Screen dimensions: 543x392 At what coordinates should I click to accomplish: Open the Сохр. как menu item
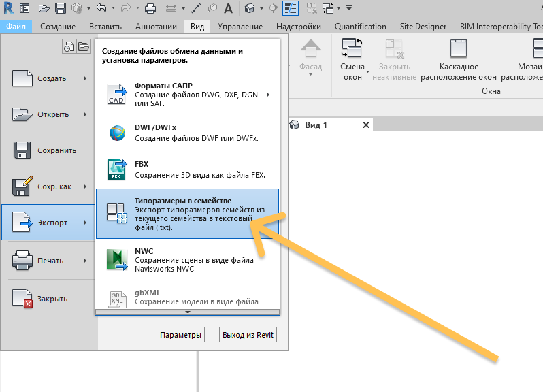pyautogui.click(x=48, y=186)
